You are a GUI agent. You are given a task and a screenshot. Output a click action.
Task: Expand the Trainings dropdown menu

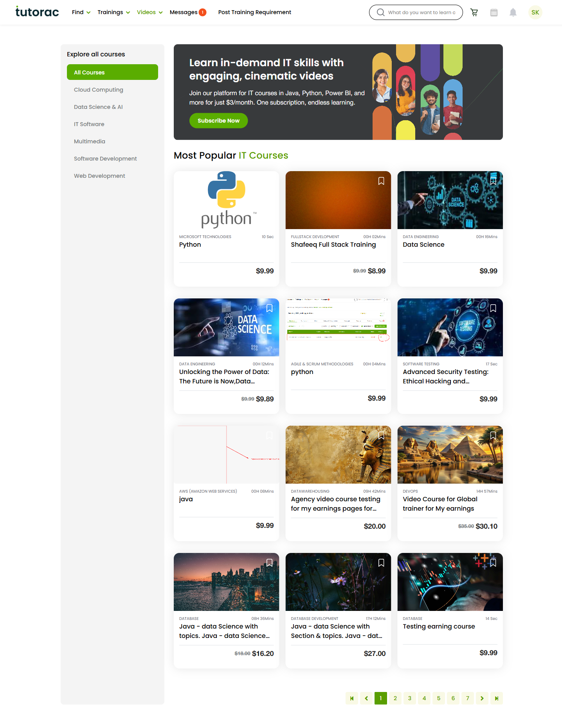pyautogui.click(x=113, y=12)
